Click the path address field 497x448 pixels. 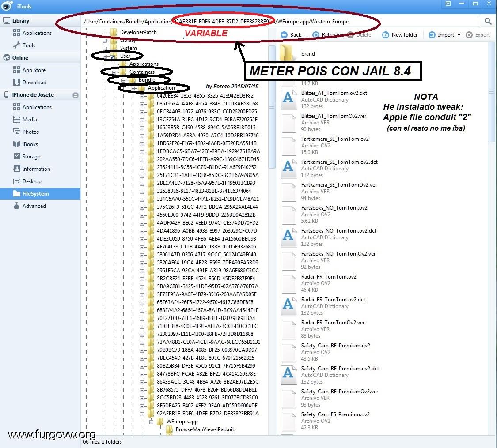click(281, 22)
